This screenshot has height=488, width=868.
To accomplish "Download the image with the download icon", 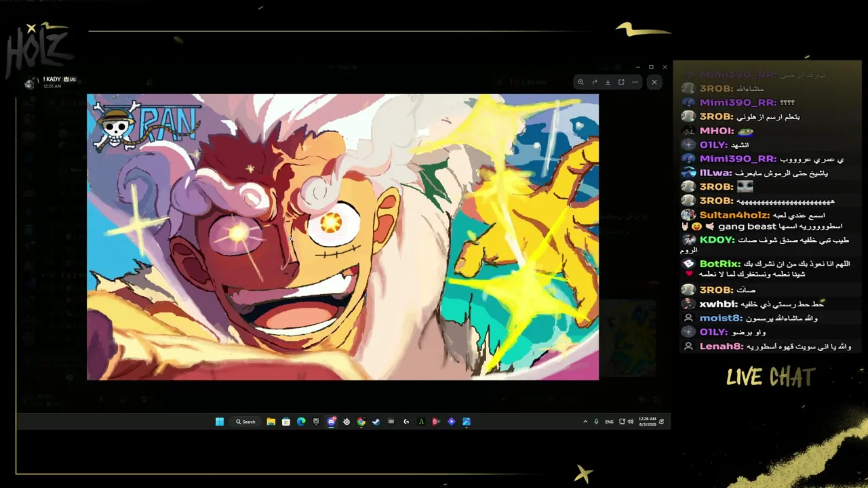I will coord(608,82).
